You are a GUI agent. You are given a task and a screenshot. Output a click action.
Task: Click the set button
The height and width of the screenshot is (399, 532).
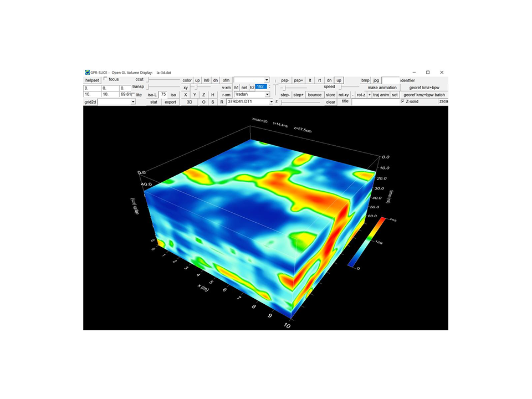tap(395, 95)
